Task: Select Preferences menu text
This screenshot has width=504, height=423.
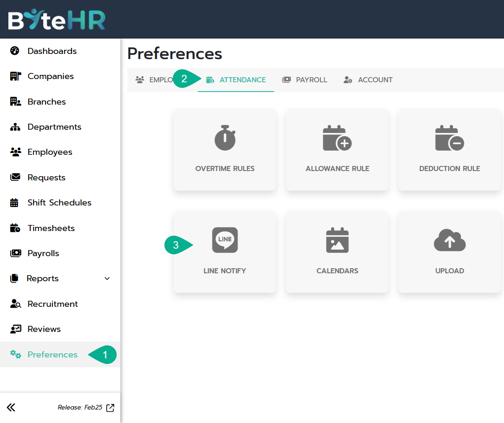Action: point(52,355)
